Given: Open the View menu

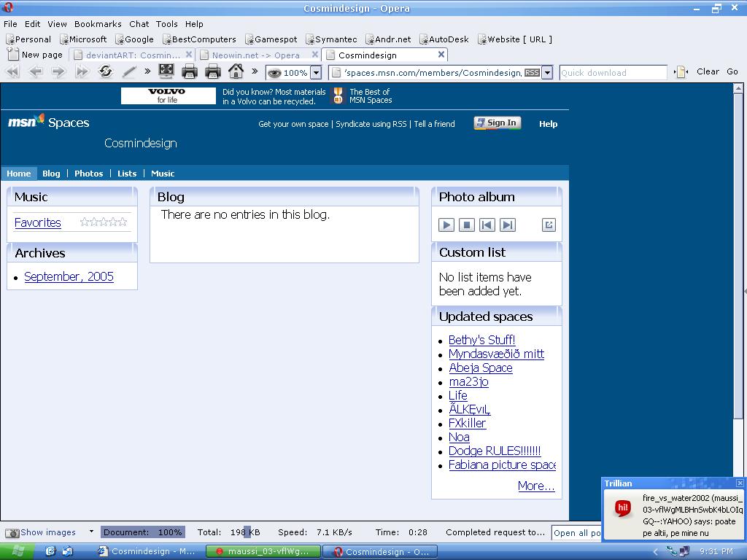Looking at the screenshot, I should click(x=57, y=24).
